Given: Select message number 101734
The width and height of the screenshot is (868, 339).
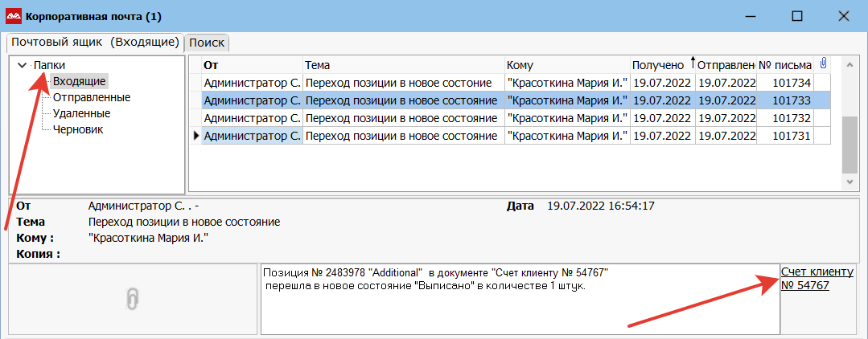Looking at the screenshot, I should click(x=509, y=83).
